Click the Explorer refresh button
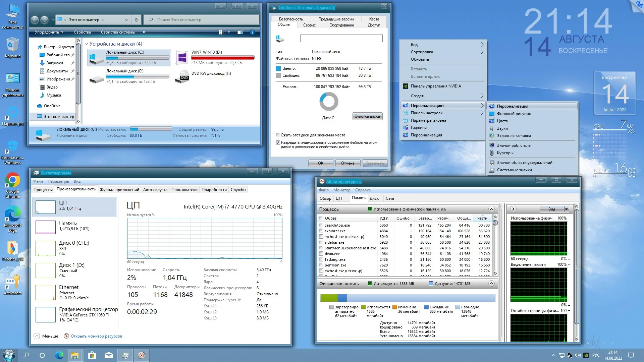 click(136, 20)
